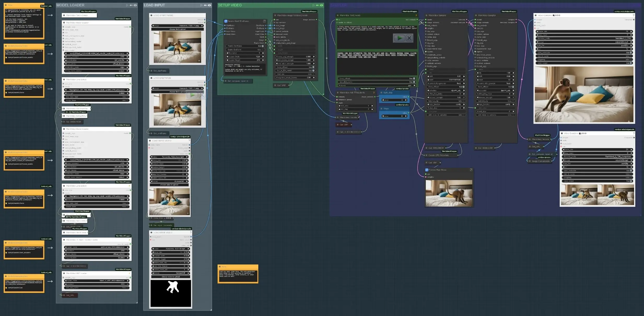Image resolution: width=644 pixels, height=316 pixels.
Task: Open the quantization dropdown in the top WanVideo Model Loader
Action: [97, 60]
